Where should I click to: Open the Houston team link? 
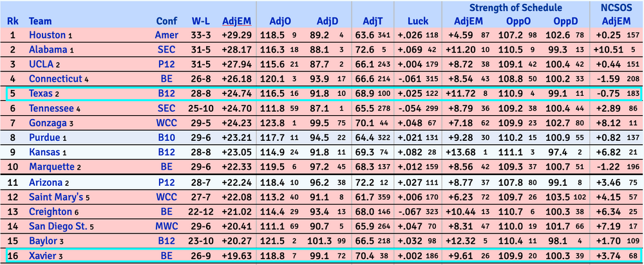tap(48, 35)
